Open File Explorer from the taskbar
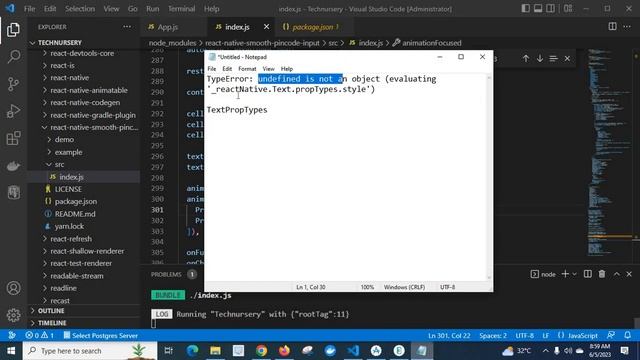The height and width of the screenshot is (360, 640). click(215, 351)
